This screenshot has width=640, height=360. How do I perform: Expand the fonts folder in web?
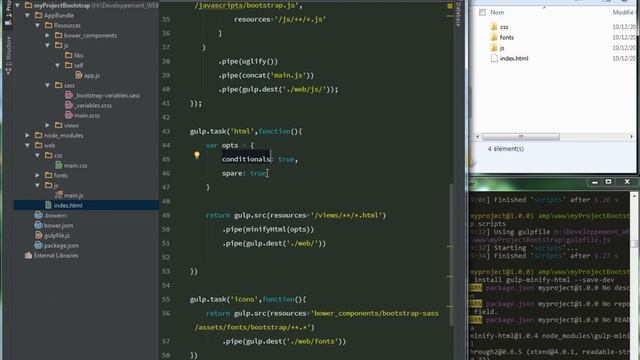point(38,176)
